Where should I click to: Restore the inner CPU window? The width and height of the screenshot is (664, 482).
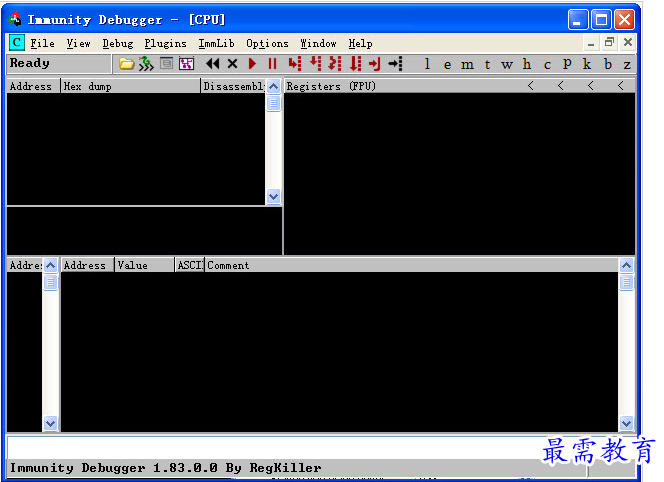pos(609,42)
